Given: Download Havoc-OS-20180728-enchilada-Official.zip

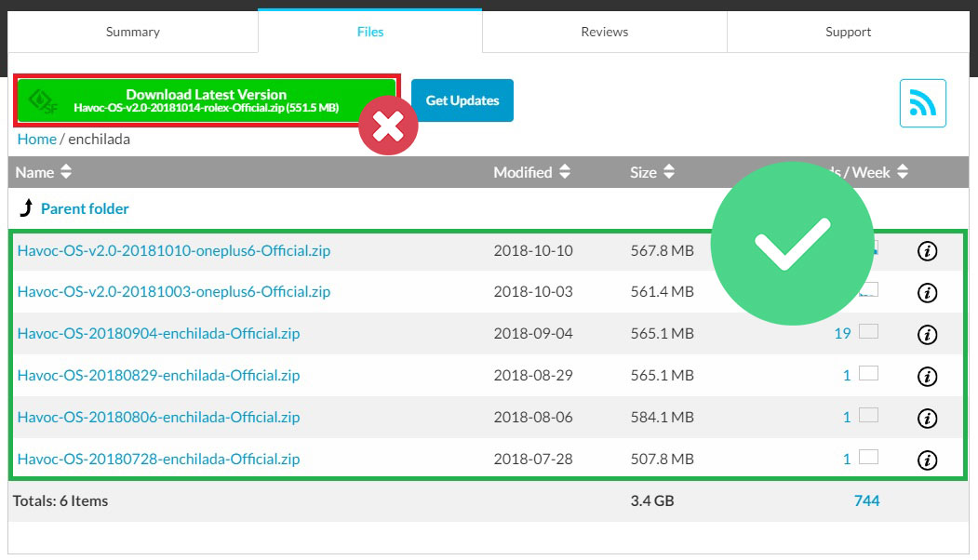Looking at the screenshot, I should click(x=158, y=459).
